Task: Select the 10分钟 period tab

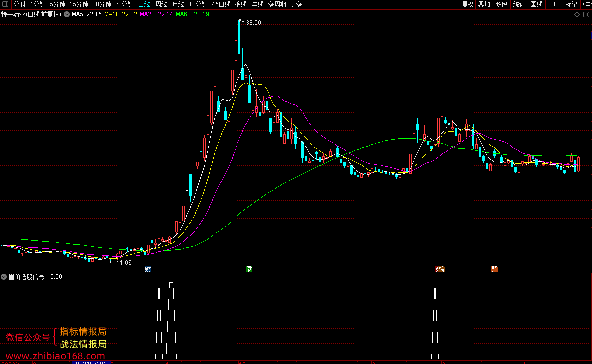Action: (x=198, y=4)
